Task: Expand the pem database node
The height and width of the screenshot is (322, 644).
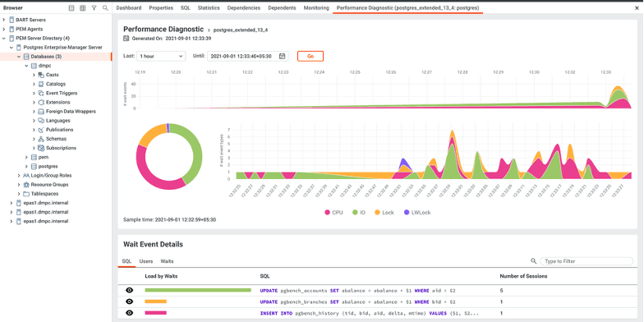Action: [26, 157]
